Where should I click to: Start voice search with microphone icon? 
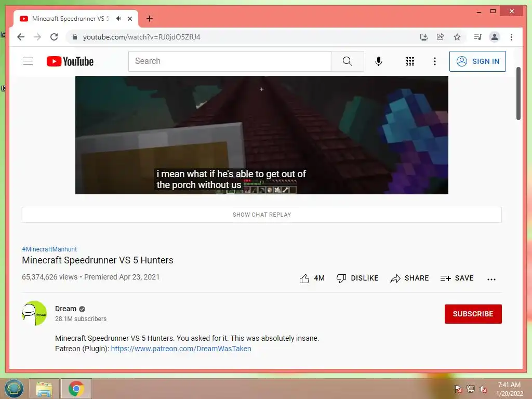[x=379, y=61]
